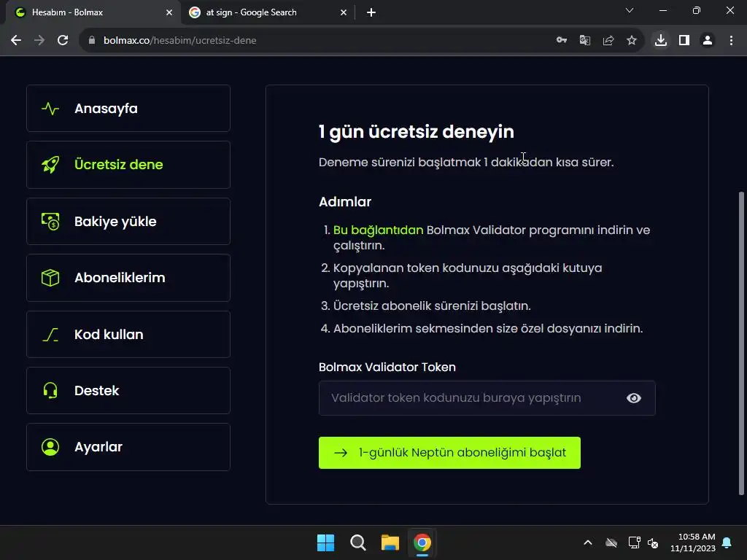747x560 pixels.
Task: Open the Windows Start menu
Action: 326,542
